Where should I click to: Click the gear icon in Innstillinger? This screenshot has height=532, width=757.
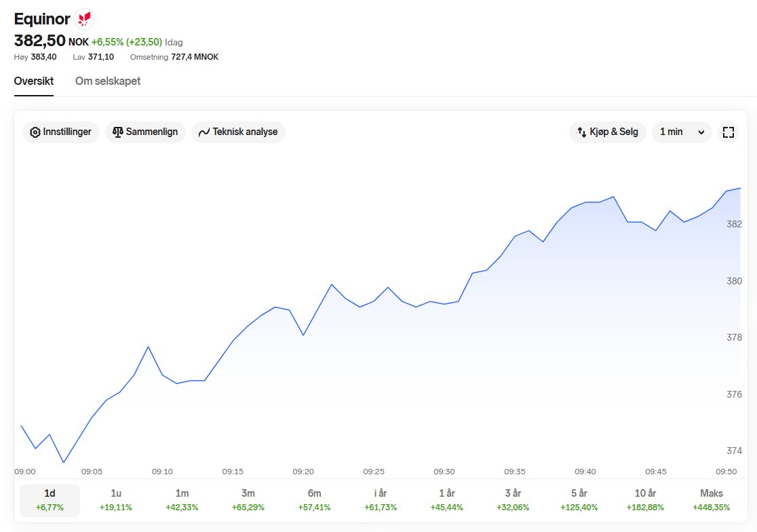[x=35, y=132]
